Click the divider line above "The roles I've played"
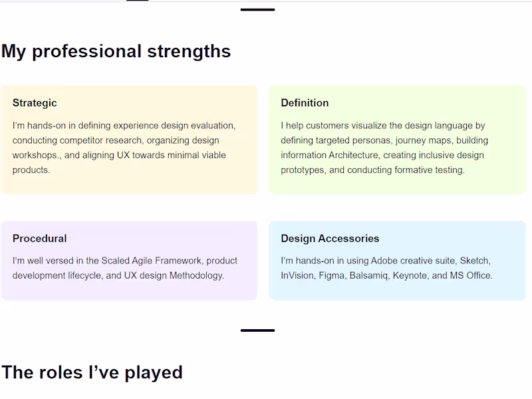The image size is (532, 399). click(257, 330)
